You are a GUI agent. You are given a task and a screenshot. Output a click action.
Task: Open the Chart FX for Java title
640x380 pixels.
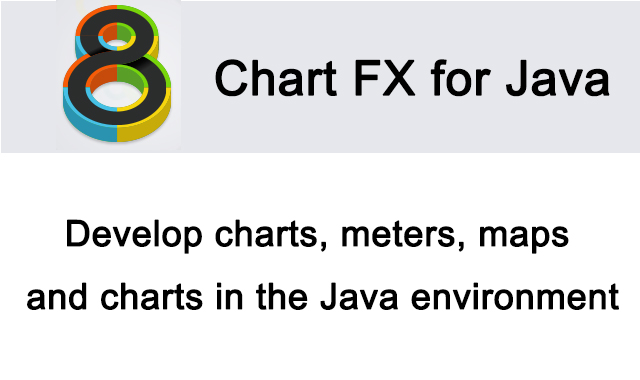click(412, 78)
